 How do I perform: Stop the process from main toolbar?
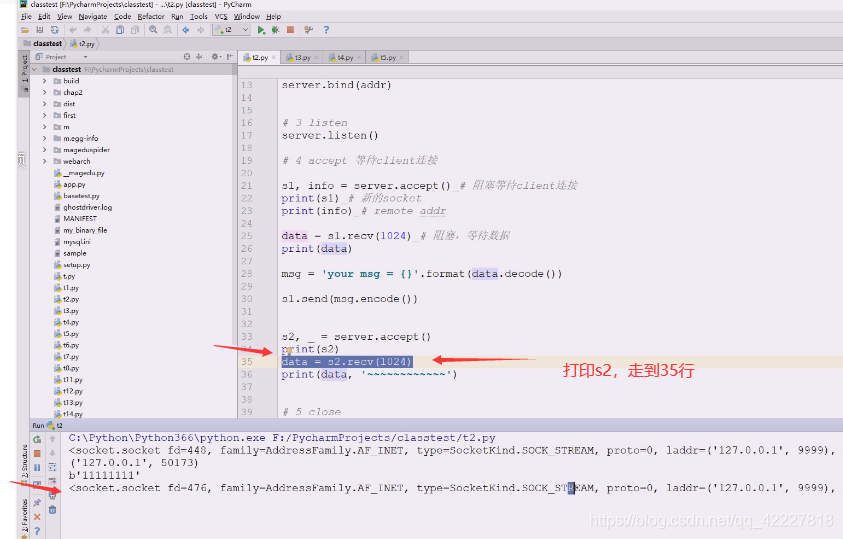pos(290,30)
